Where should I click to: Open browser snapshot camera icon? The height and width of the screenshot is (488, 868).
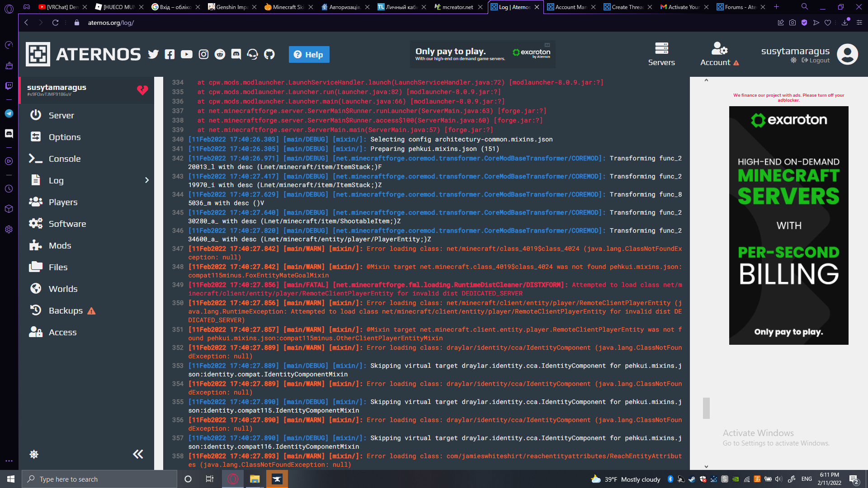[793, 23]
